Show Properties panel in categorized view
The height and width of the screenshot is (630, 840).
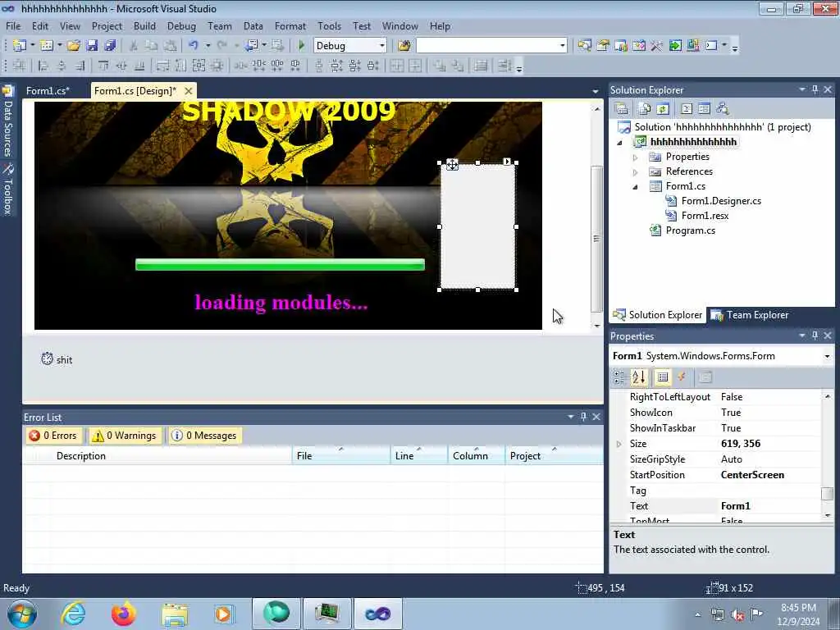pos(619,377)
